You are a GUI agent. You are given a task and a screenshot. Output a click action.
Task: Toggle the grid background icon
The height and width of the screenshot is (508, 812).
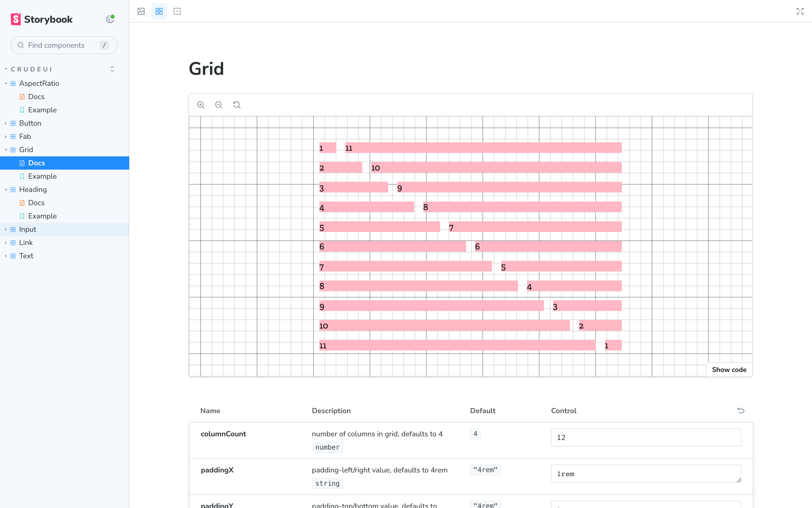159,11
